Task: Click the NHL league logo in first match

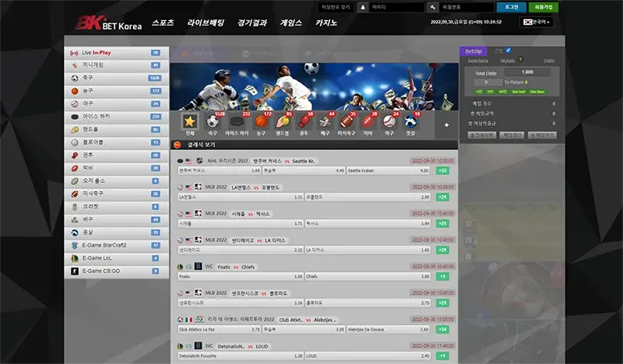Action: click(199, 161)
